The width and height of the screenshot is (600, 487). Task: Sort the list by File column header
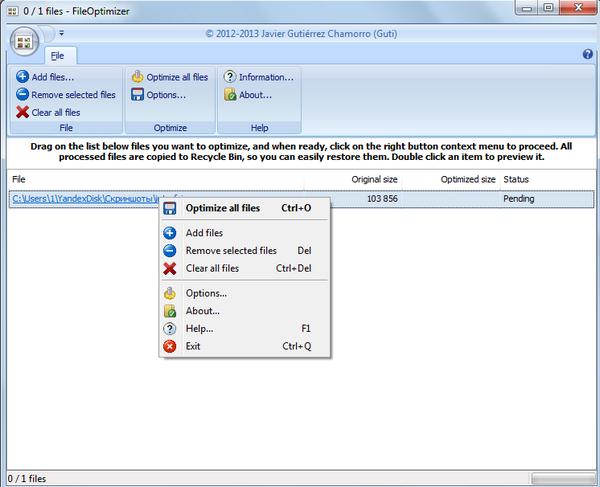coord(156,179)
